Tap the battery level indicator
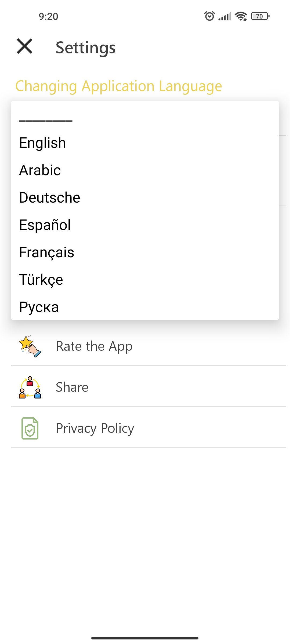The width and height of the screenshot is (290, 644). pyautogui.click(x=260, y=16)
